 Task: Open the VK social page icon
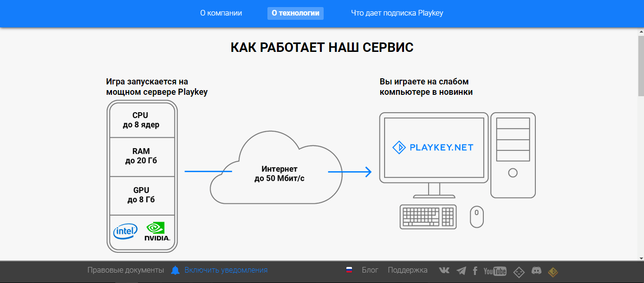(x=444, y=270)
